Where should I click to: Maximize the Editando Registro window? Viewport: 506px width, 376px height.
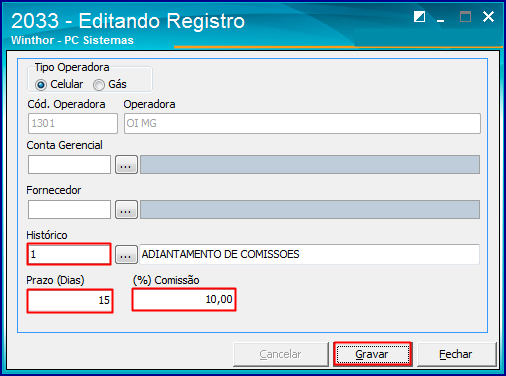pos(465,17)
